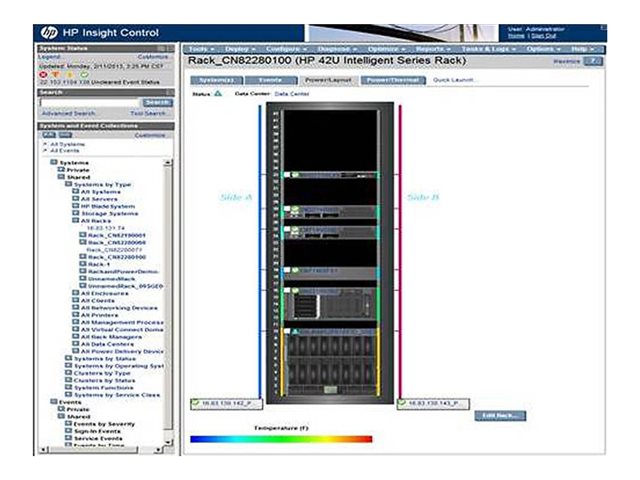Expand the Clusters by Type node

tap(68, 373)
